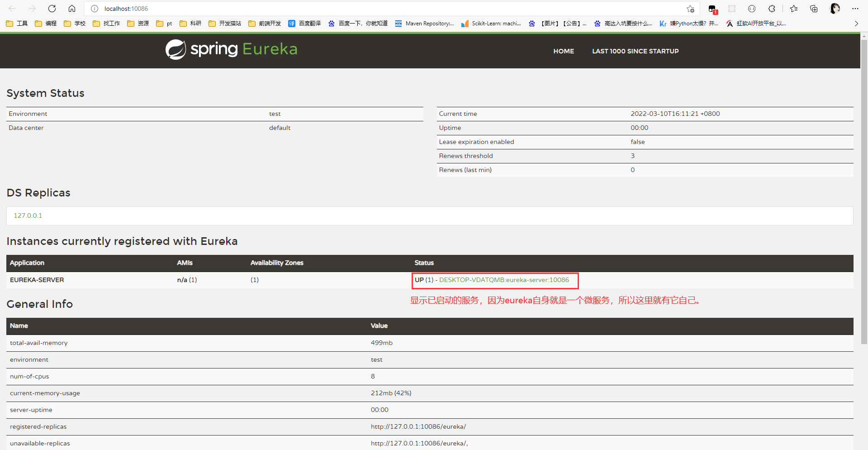The height and width of the screenshot is (450, 868).
Task: Show more bookmarks with the overflow chevron
Action: coord(856,24)
